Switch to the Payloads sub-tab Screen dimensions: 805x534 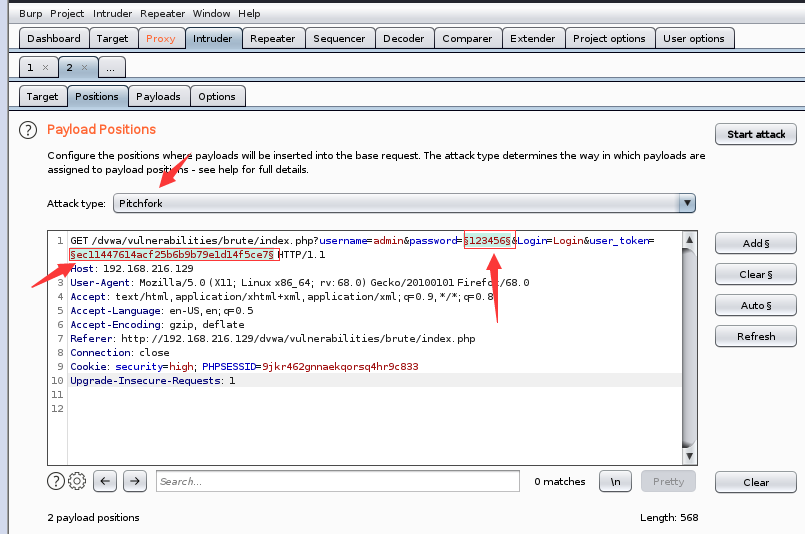[158, 97]
